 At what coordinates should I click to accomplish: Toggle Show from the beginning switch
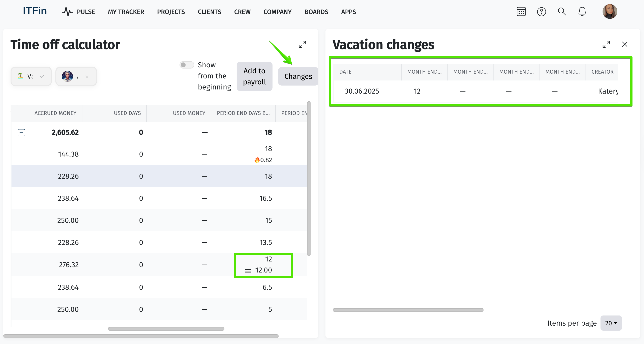(186, 65)
